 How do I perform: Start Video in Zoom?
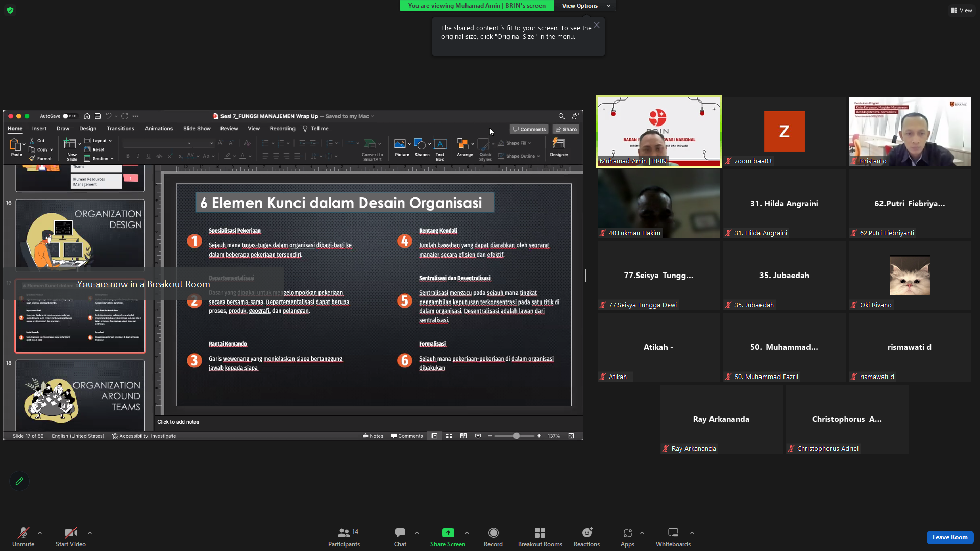tap(70, 537)
